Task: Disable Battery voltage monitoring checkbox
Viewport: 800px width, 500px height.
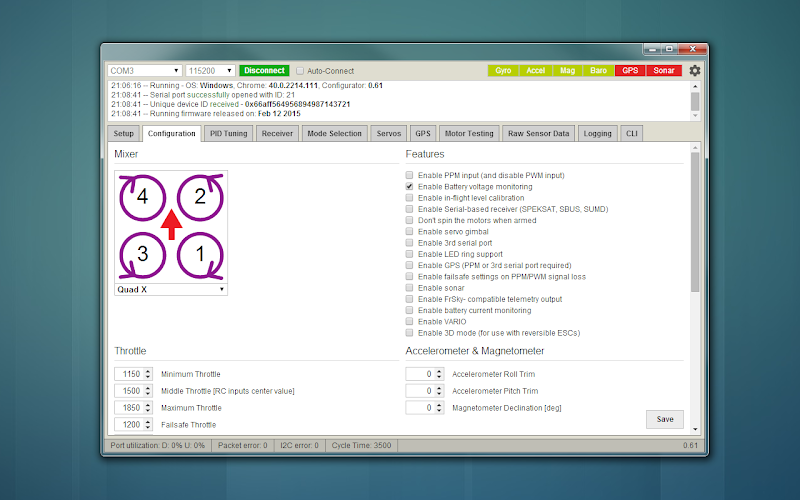Action: 409,187
